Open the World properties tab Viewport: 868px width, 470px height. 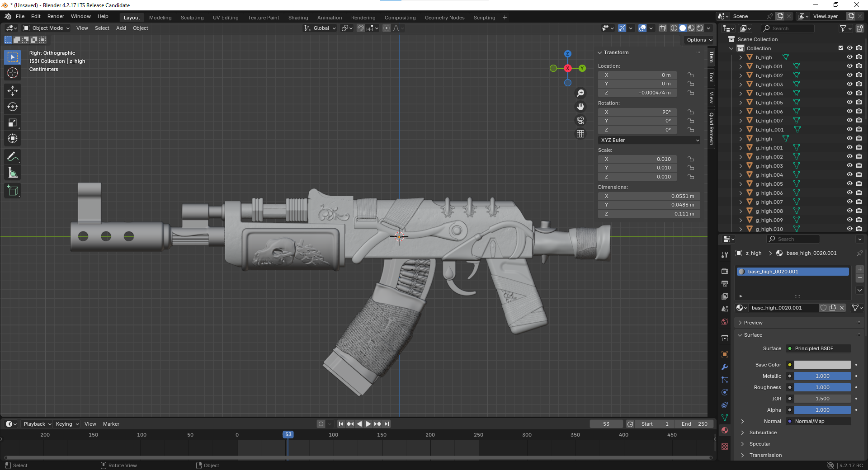(725, 322)
